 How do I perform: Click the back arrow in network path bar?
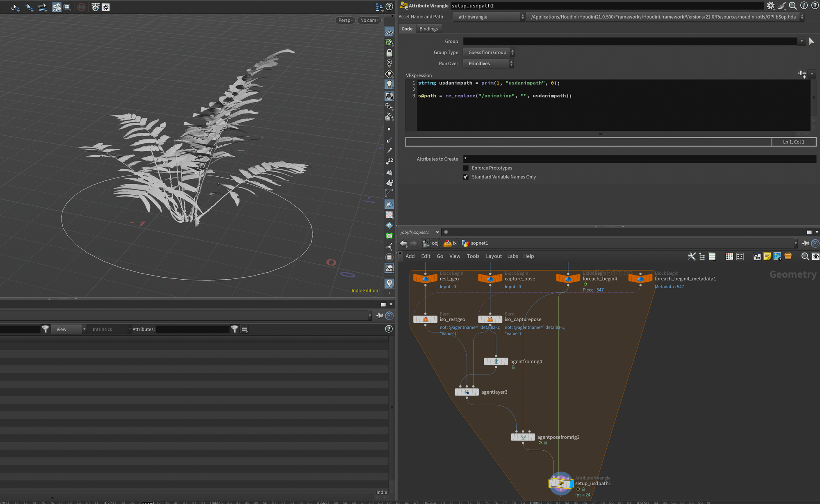(403, 243)
